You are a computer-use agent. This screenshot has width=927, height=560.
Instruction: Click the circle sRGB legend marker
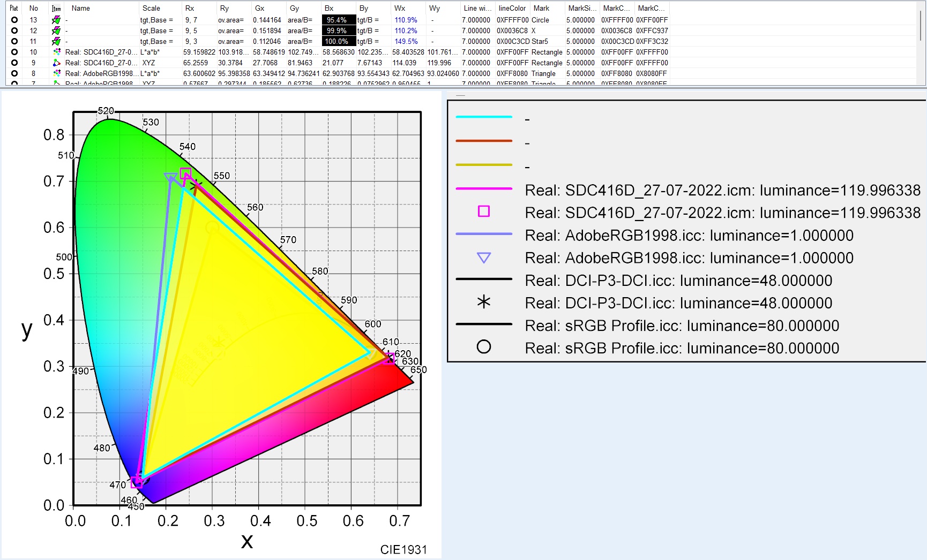pos(484,347)
